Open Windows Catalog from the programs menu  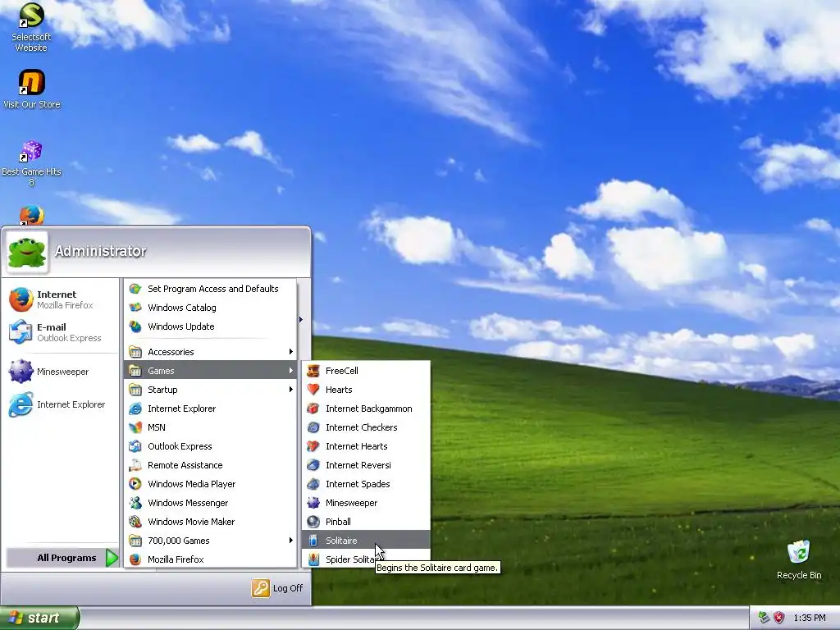[x=211, y=308]
